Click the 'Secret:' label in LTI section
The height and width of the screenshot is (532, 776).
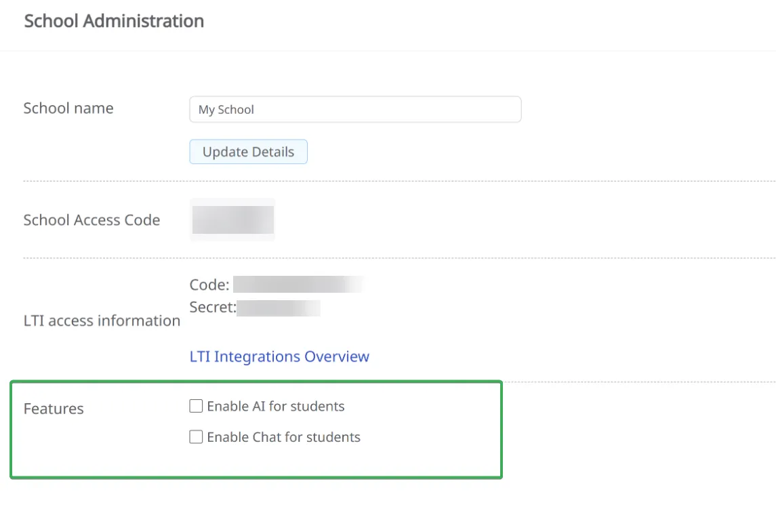(212, 308)
